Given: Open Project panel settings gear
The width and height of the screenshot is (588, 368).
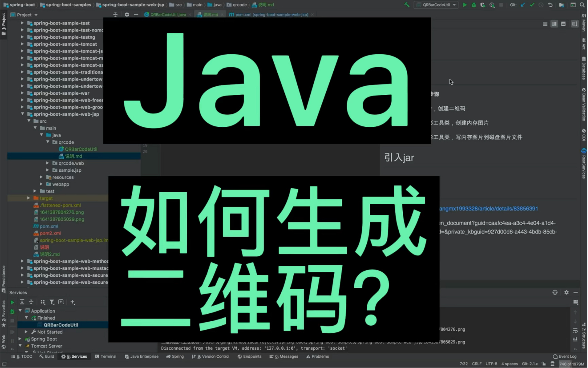Looking at the screenshot, I should coord(127,15).
